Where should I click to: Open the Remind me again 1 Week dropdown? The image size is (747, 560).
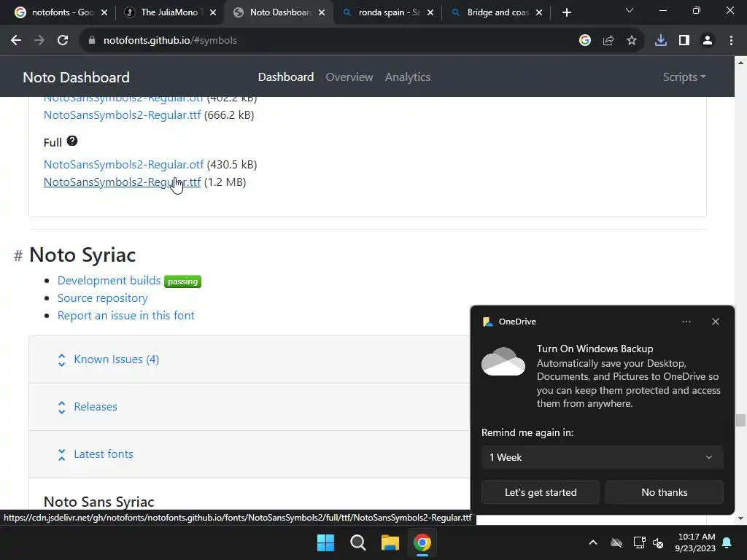click(x=602, y=457)
